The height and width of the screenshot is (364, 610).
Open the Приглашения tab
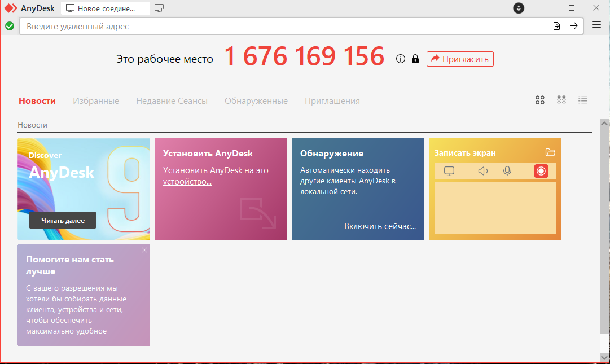(332, 100)
